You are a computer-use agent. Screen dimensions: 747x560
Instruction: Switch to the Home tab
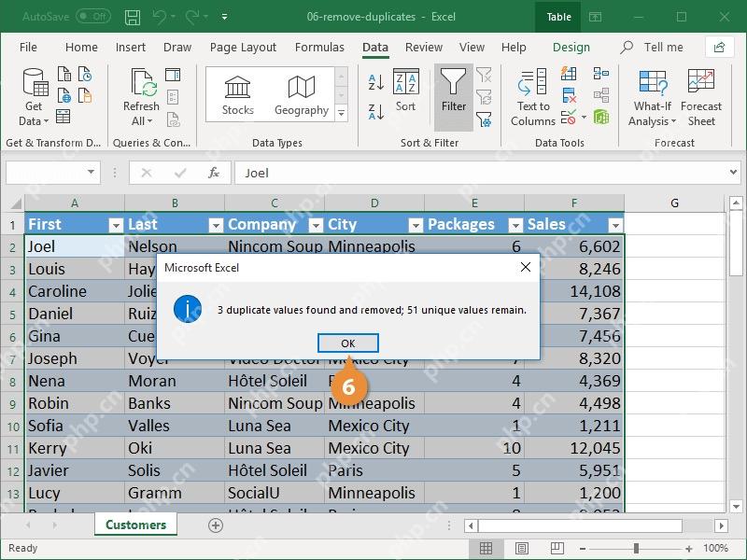pos(81,48)
